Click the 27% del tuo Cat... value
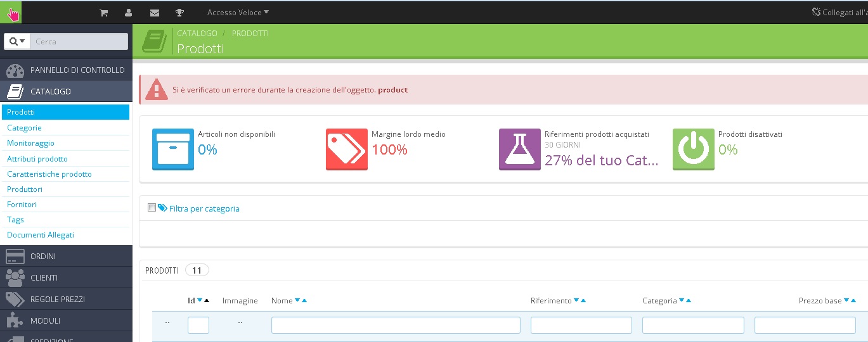The width and height of the screenshot is (868, 342). click(601, 160)
